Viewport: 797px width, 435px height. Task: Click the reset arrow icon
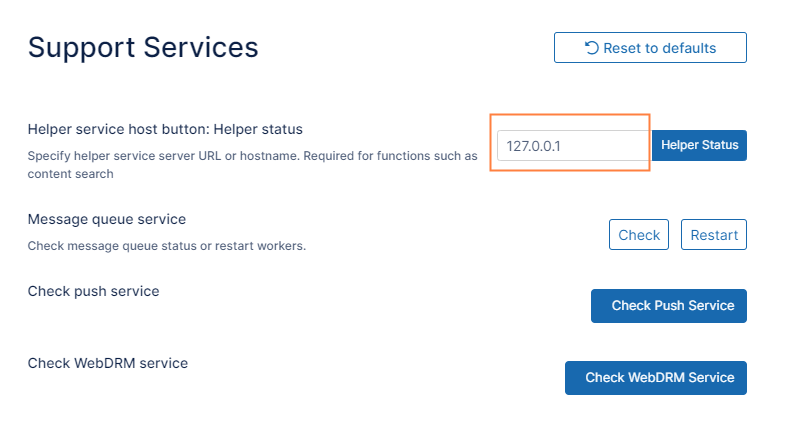(x=592, y=48)
